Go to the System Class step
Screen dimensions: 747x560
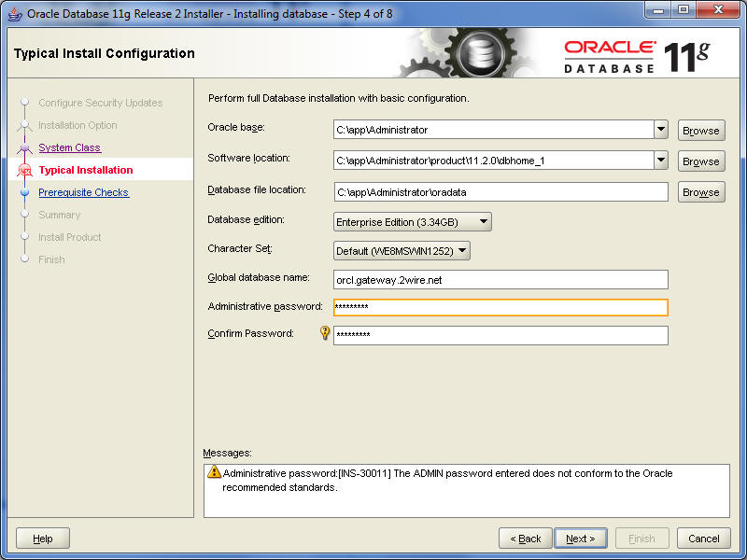(x=69, y=147)
